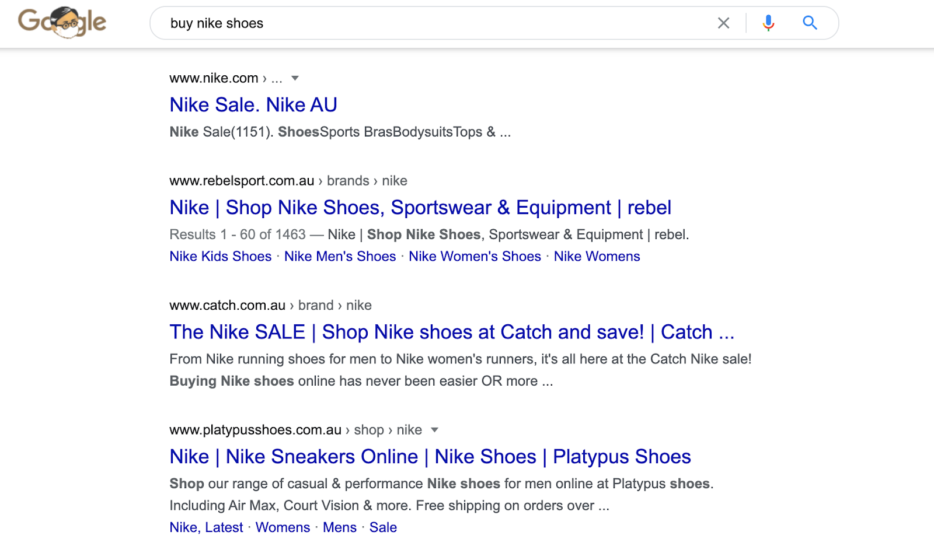Clear the search query with X icon
The image size is (934, 560).
point(723,23)
